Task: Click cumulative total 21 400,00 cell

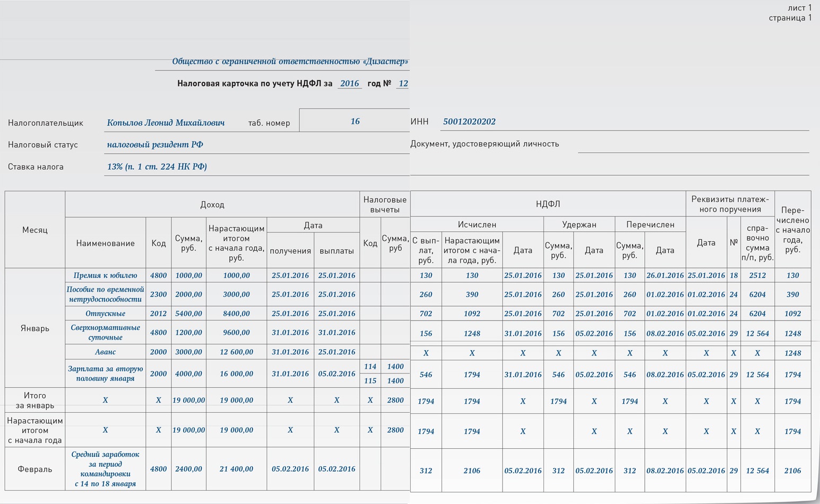Action: pos(236,469)
